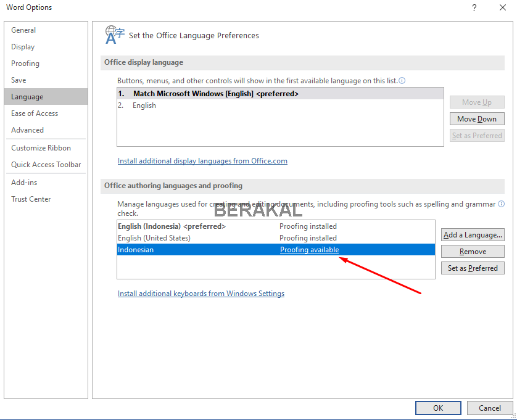The image size is (517, 420).
Task: Open Install additional display languages link
Action: tap(202, 161)
